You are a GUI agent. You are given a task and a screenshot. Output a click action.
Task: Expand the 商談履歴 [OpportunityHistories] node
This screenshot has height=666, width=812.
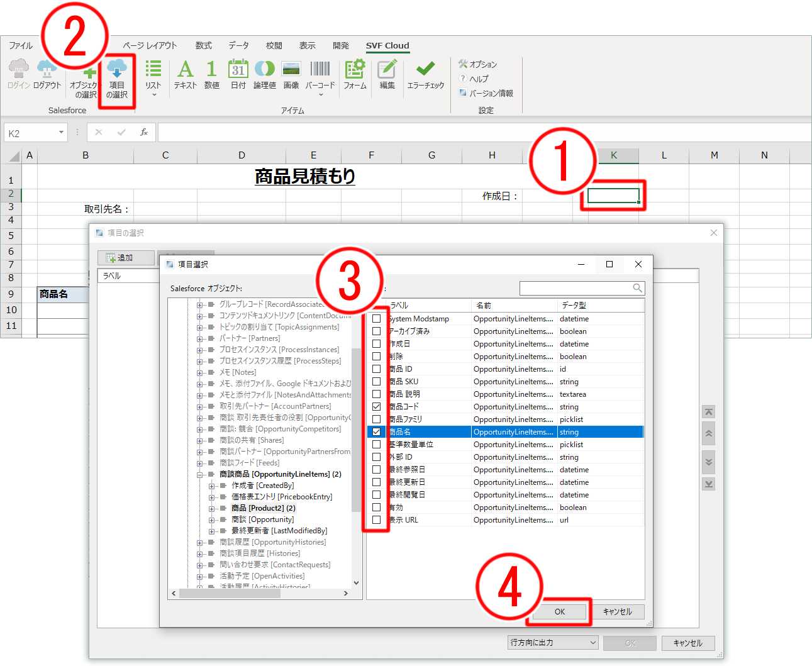pos(200,543)
